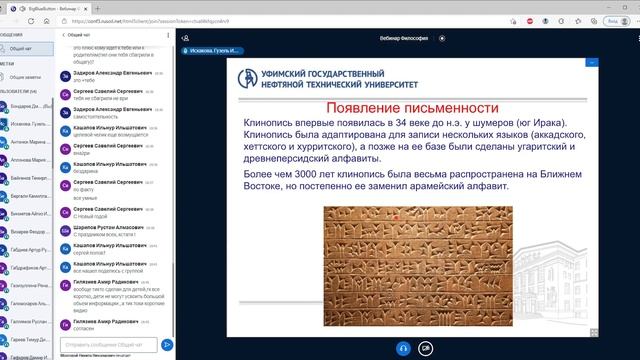The image size is (640, 360).
Task: Click the chat message input field
Action: (109, 345)
